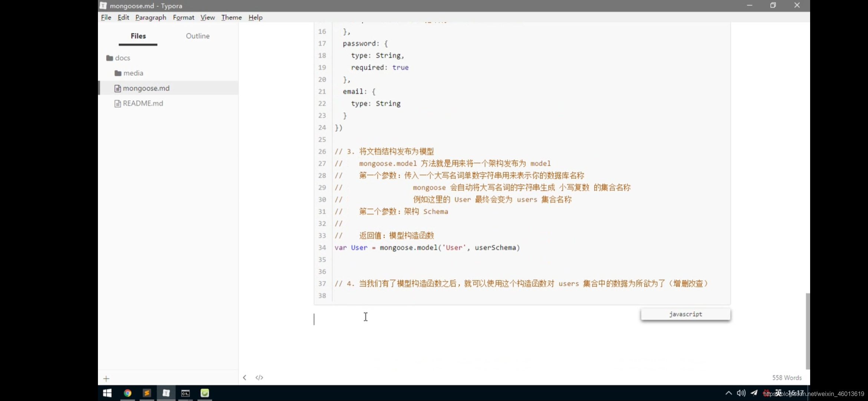Open command prompt taskbar icon

tap(185, 393)
